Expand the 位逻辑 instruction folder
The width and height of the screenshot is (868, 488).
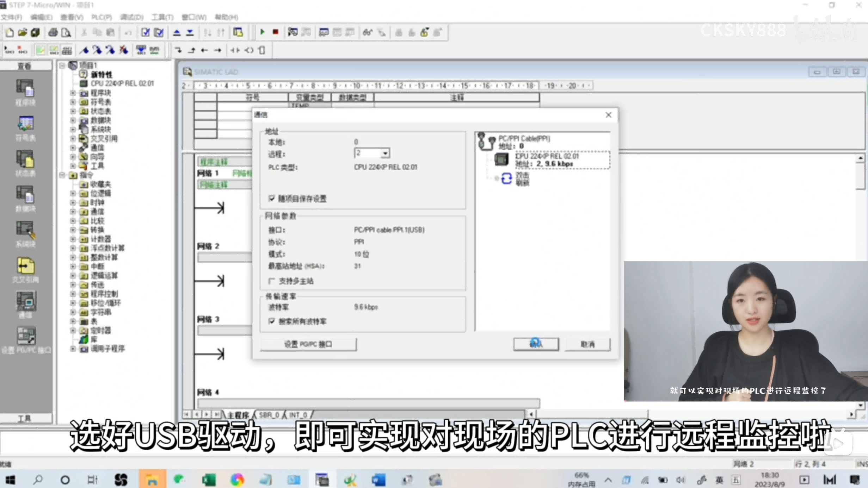73,193
